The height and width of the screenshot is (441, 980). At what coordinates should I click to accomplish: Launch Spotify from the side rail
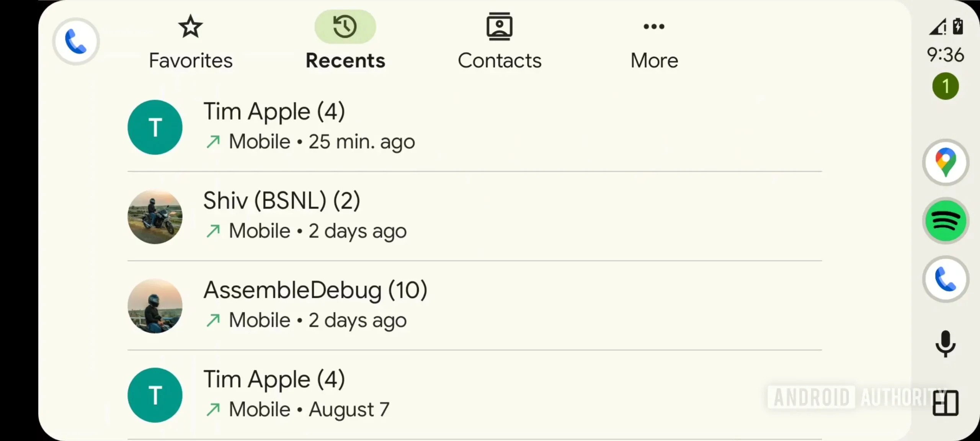(946, 221)
